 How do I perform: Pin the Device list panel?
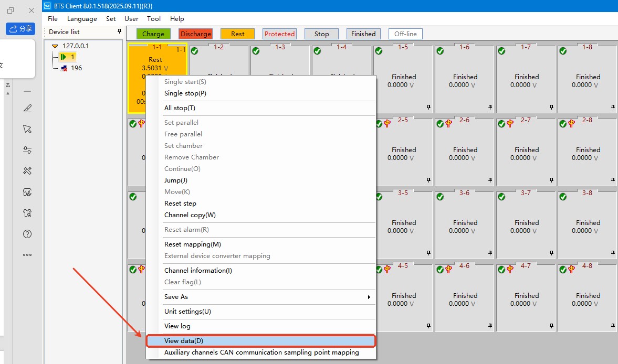click(x=119, y=32)
